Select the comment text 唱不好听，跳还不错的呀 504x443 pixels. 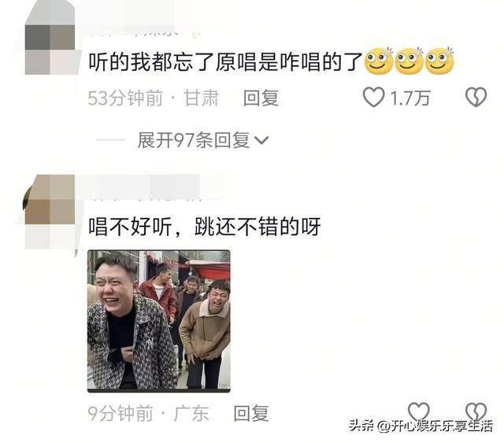(x=205, y=227)
